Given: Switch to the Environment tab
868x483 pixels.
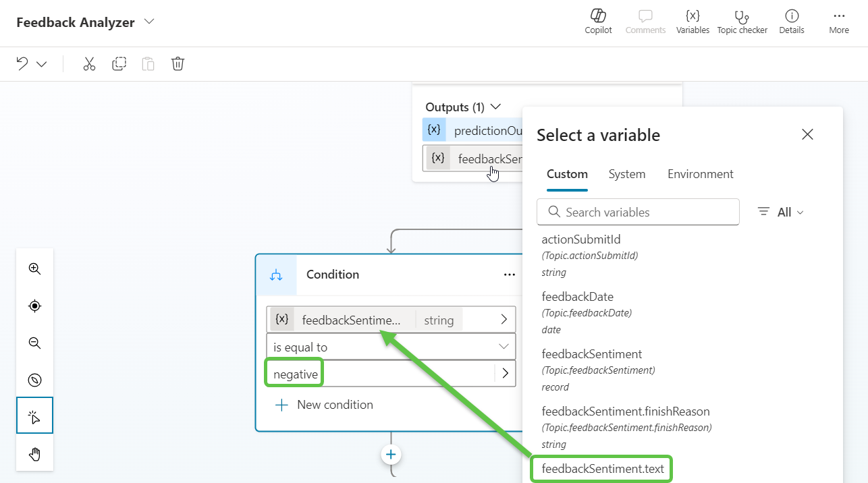Looking at the screenshot, I should tap(700, 174).
